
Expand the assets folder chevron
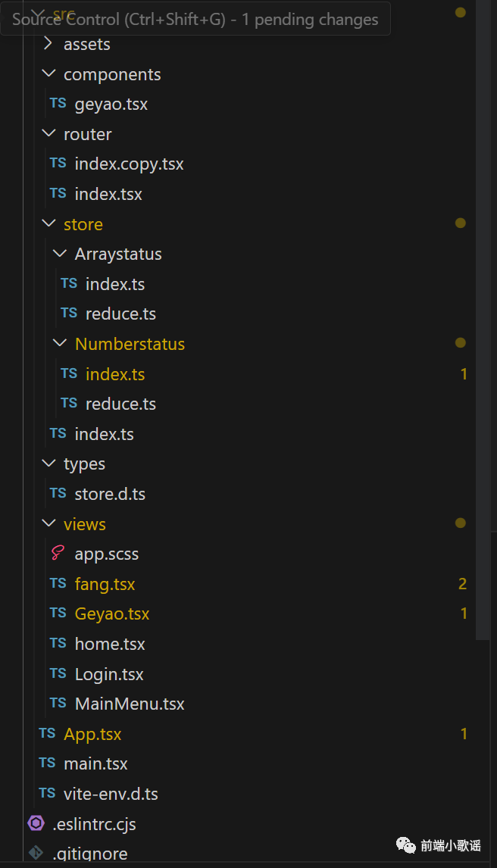tap(48, 43)
